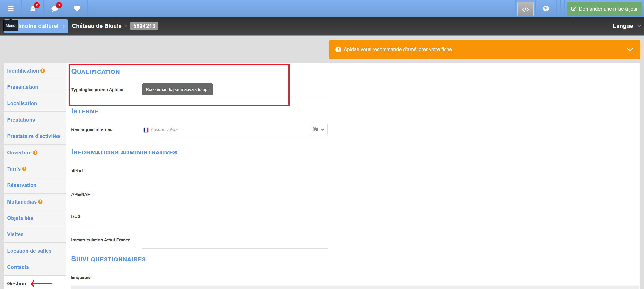Click the user notifications icon
Image resolution: width=644 pixels, height=289 pixels.
pos(33,9)
